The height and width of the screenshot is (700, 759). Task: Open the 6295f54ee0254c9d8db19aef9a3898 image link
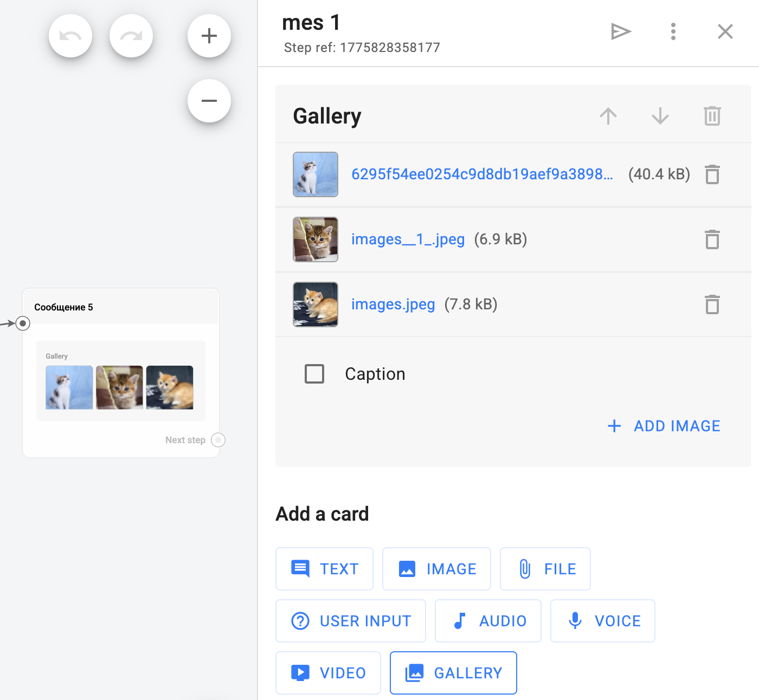pos(482,174)
